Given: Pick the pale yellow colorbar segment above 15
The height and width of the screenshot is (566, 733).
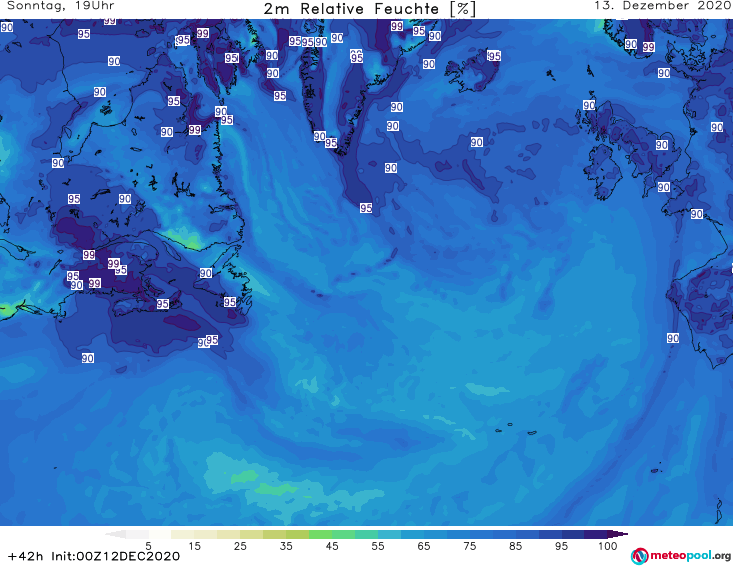Looking at the screenshot, I should [183, 534].
